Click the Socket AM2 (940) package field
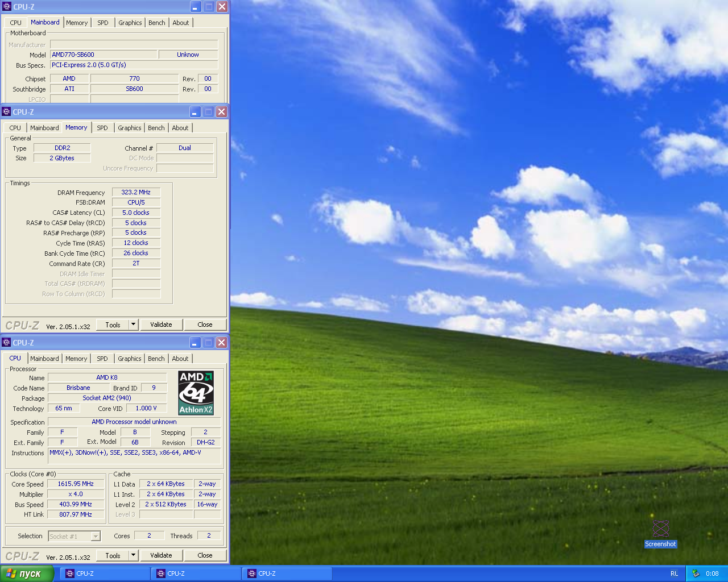 [x=107, y=398]
